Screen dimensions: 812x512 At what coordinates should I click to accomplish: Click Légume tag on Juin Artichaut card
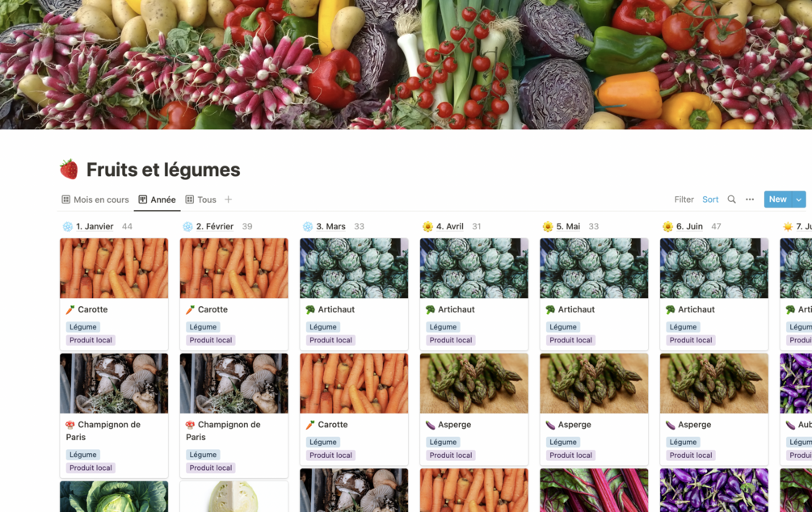(x=683, y=327)
